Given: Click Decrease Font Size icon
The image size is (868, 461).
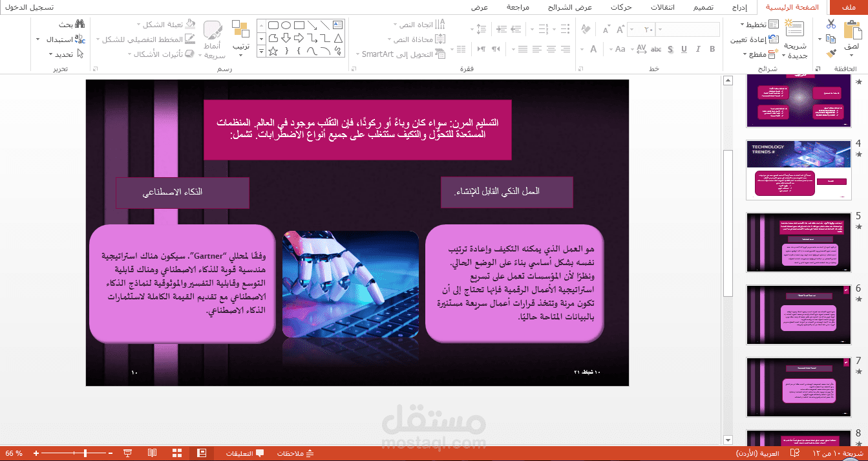Looking at the screenshot, I should click(x=606, y=29).
